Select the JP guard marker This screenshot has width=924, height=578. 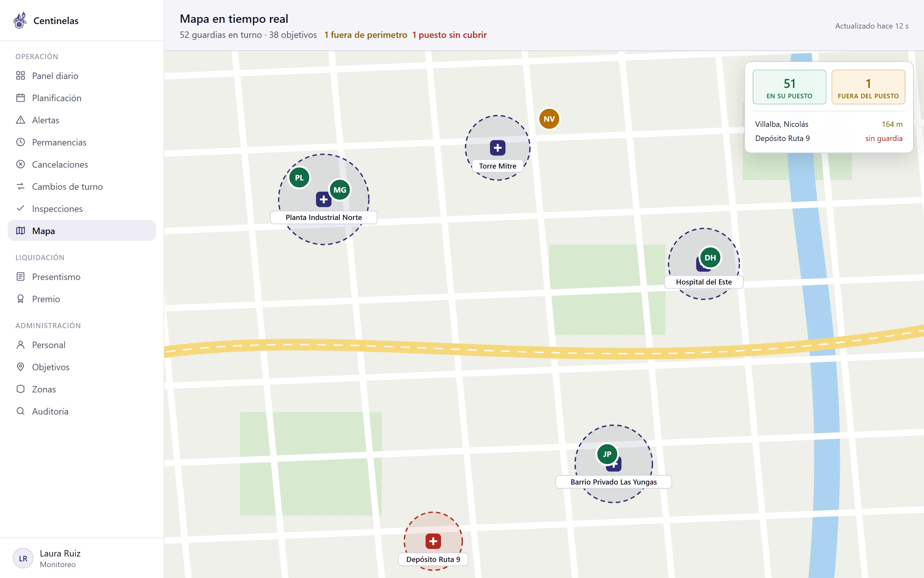point(607,454)
